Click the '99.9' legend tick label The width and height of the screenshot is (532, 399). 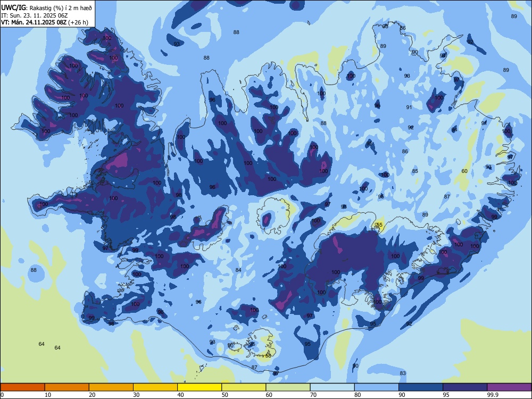pos(492,395)
